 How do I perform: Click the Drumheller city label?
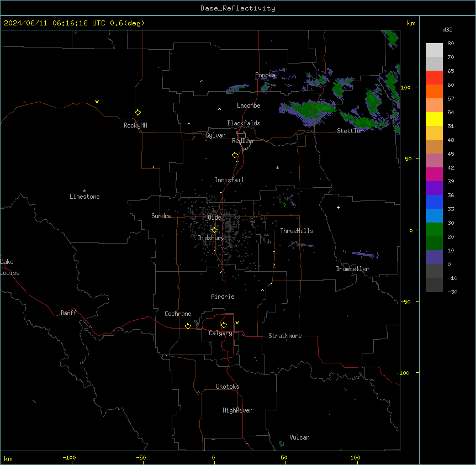(352, 269)
